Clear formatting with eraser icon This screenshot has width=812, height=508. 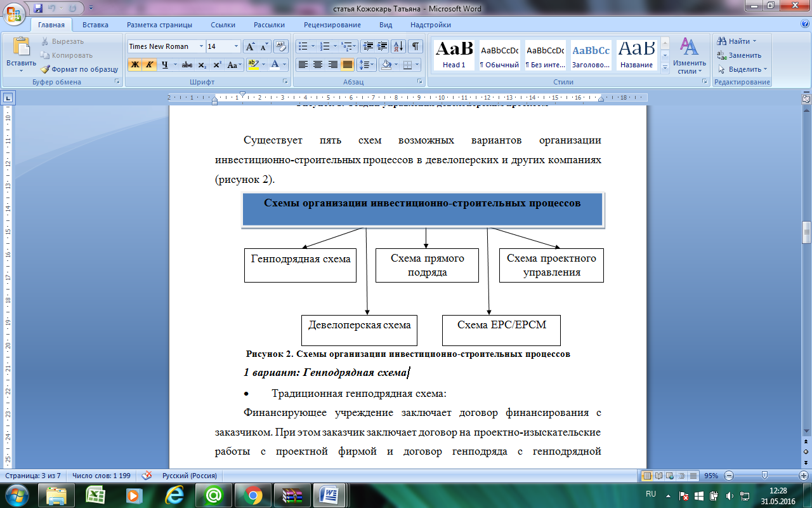point(280,46)
